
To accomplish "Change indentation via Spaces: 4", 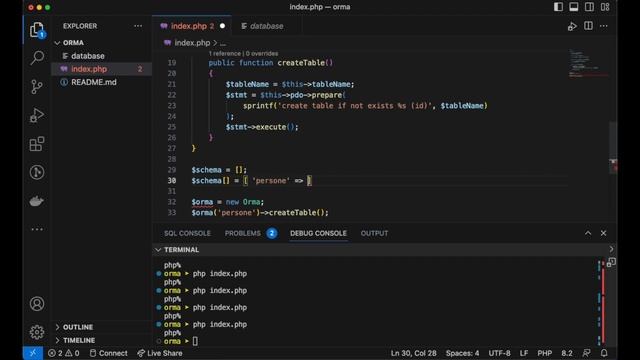I will [x=462, y=353].
